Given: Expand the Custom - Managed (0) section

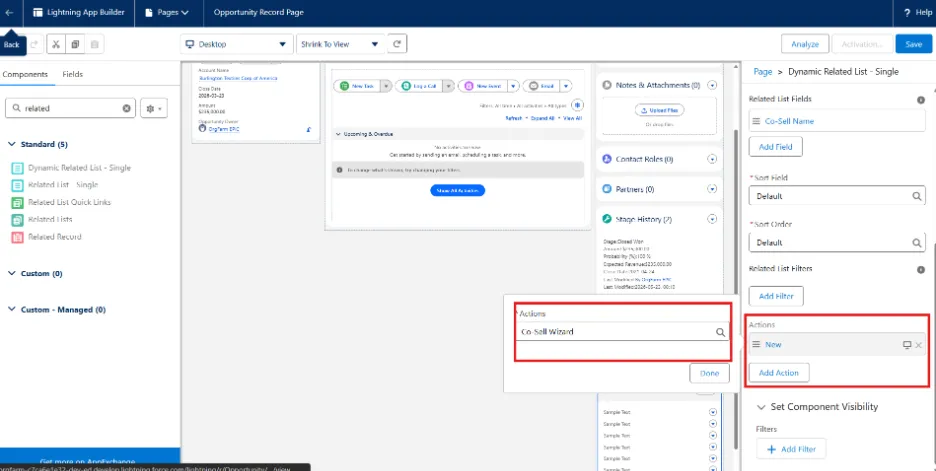Looking at the screenshot, I should [x=57, y=310].
